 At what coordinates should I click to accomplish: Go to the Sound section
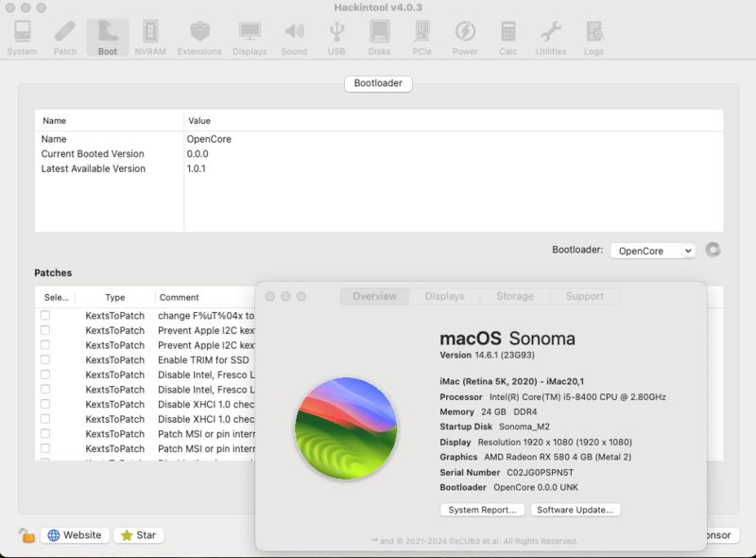pyautogui.click(x=294, y=38)
